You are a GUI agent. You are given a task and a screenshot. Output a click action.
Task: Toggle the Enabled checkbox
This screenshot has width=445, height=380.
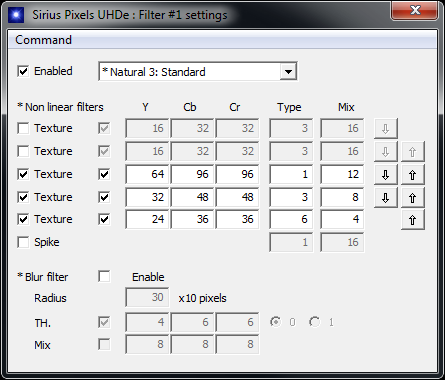[23, 71]
